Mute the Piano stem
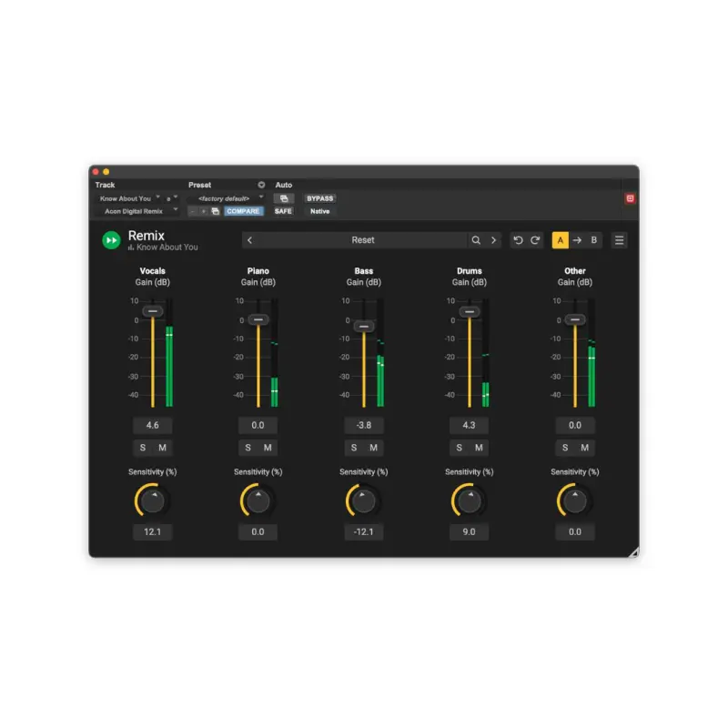 click(x=268, y=448)
